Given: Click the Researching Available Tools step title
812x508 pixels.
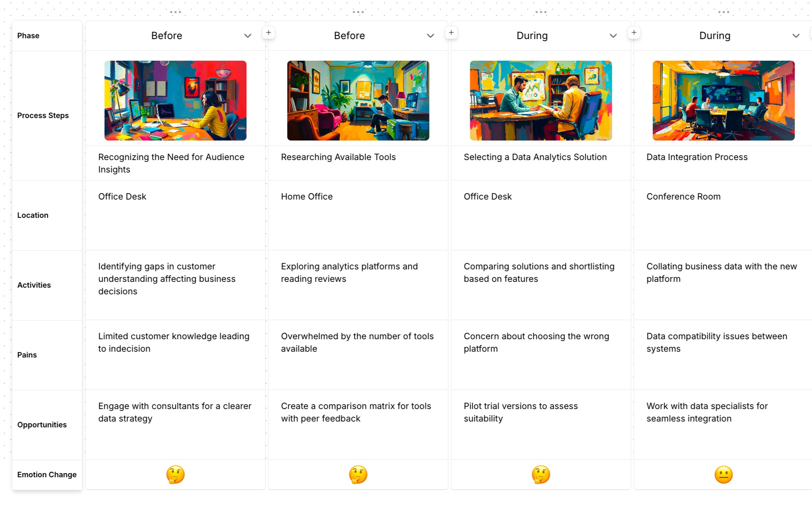Looking at the screenshot, I should click(x=338, y=157).
